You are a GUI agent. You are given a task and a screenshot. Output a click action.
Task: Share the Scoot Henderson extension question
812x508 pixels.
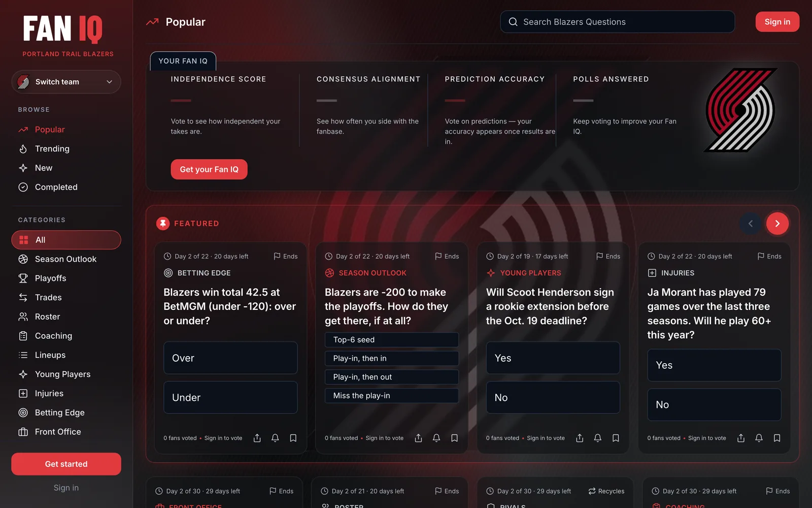coord(580,438)
